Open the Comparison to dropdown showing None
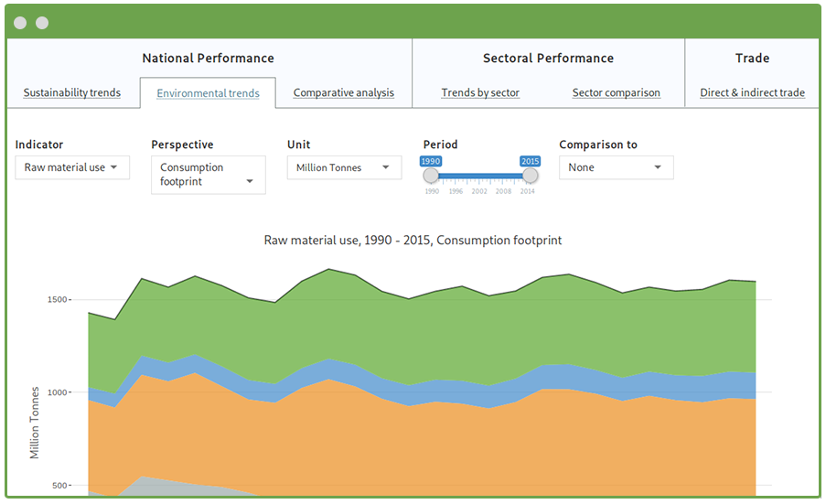Viewport: 826px width, 504px height. click(616, 167)
